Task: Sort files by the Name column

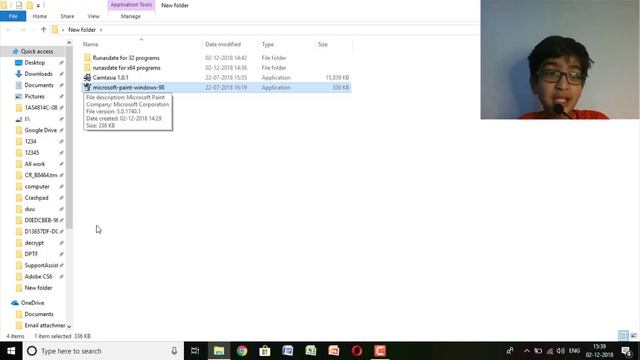Action: coord(91,44)
